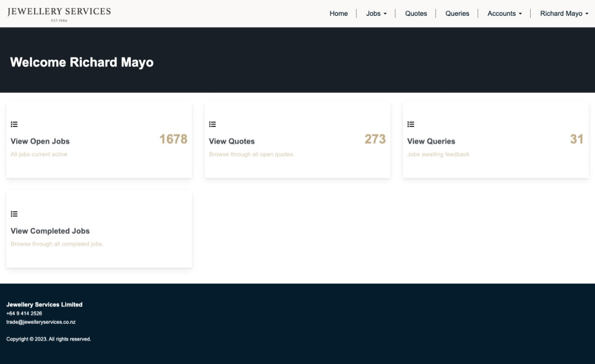
Task: Open the View Open Jobs heading
Action: tap(40, 141)
